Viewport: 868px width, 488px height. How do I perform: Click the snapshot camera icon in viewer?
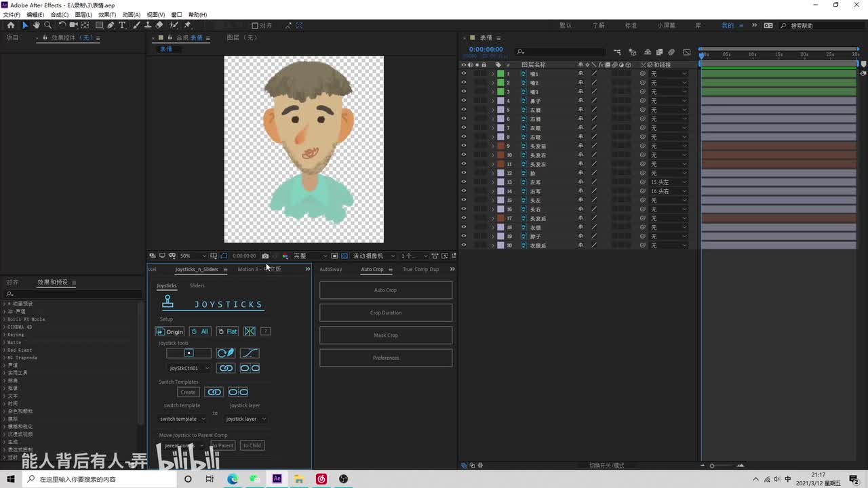coord(265,256)
